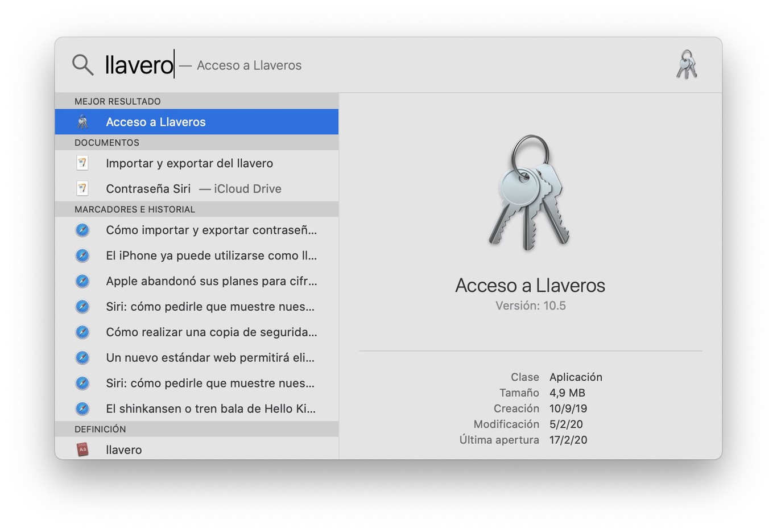Click the Keychain keys icon in search bar
The image size is (777, 532).
687,64
